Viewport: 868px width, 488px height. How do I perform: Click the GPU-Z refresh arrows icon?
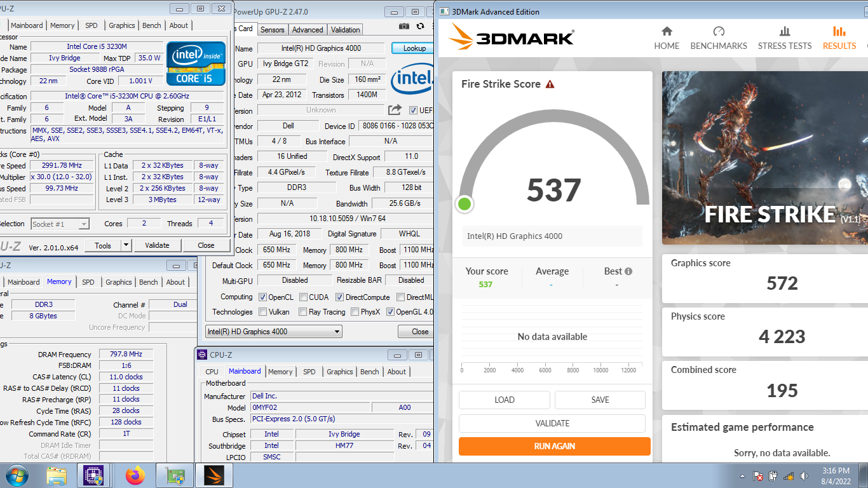tap(420, 26)
